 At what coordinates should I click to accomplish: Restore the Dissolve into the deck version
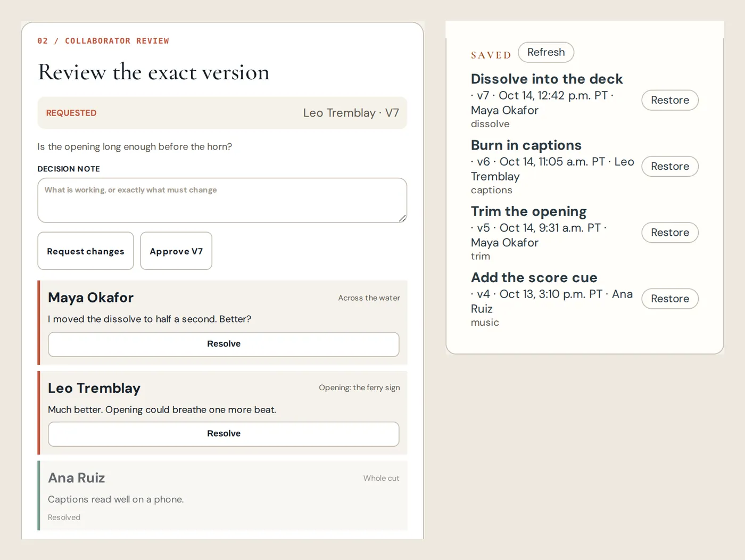pyautogui.click(x=670, y=100)
